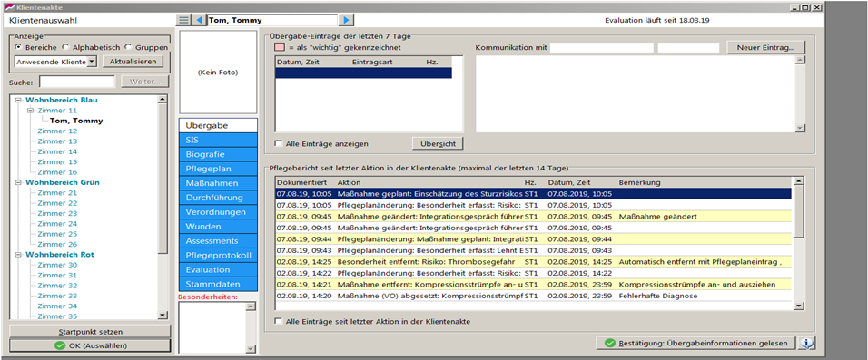Collapse the Zimmer 11 tree node

[31, 111]
